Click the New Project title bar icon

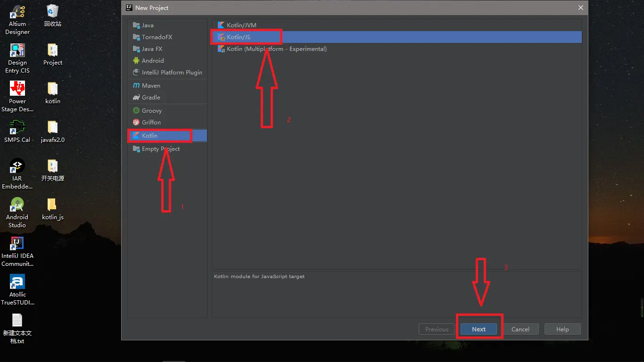coord(129,8)
